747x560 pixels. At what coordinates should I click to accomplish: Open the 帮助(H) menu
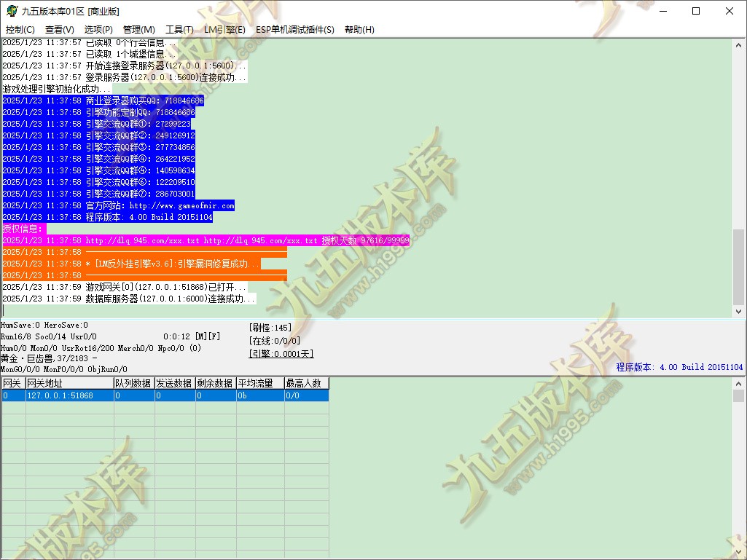pyautogui.click(x=359, y=30)
